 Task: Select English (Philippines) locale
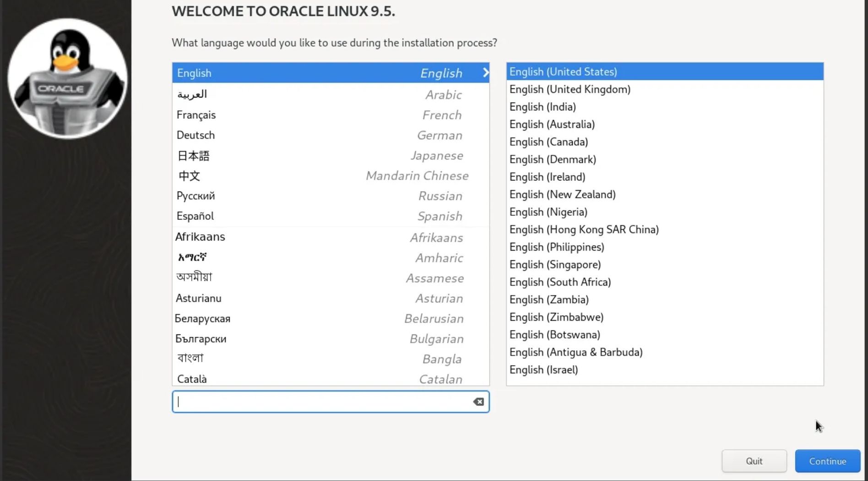pos(665,247)
